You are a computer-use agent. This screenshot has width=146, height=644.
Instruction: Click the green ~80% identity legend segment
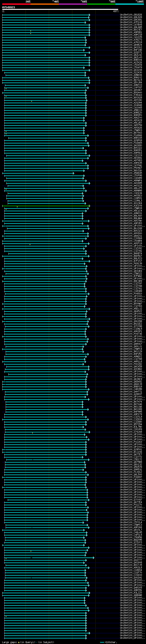click(101, 4)
